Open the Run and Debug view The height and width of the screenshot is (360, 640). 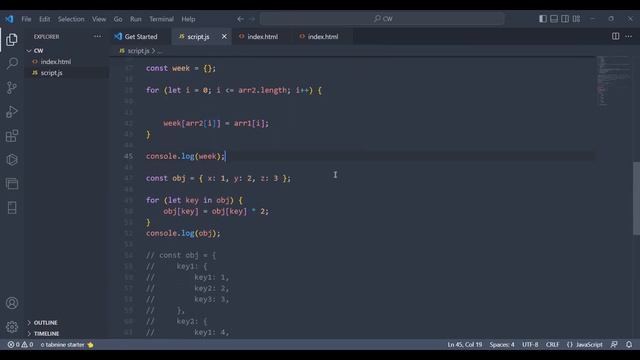[12, 111]
